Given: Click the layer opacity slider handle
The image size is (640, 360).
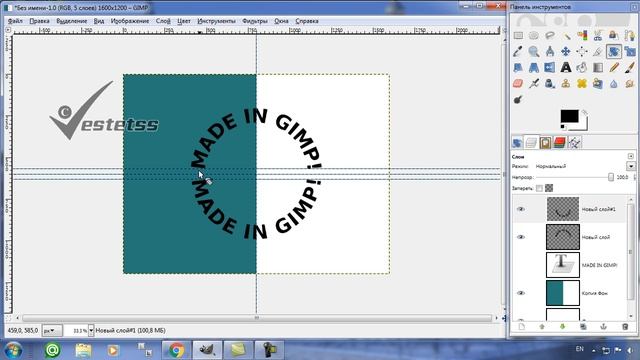Looking at the screenshot, I should (x=611, y=177).
